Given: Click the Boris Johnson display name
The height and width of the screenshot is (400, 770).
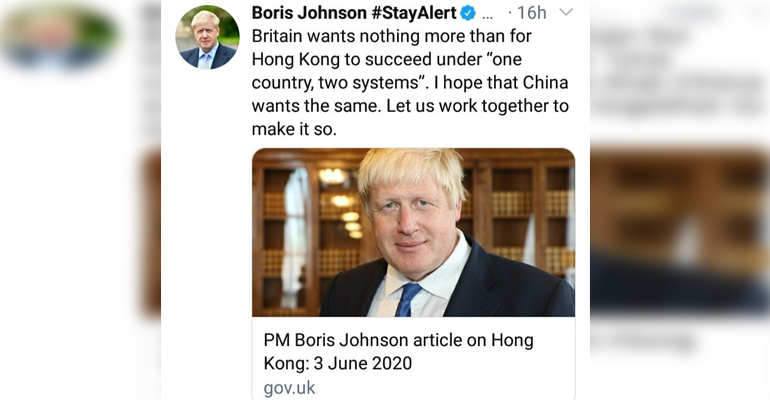Looking at the screenshot, I should (x=309, y=13).
